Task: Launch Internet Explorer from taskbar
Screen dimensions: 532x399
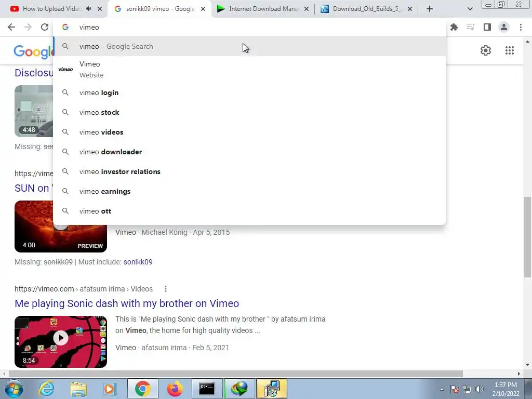Action: [x=46, y=389]
